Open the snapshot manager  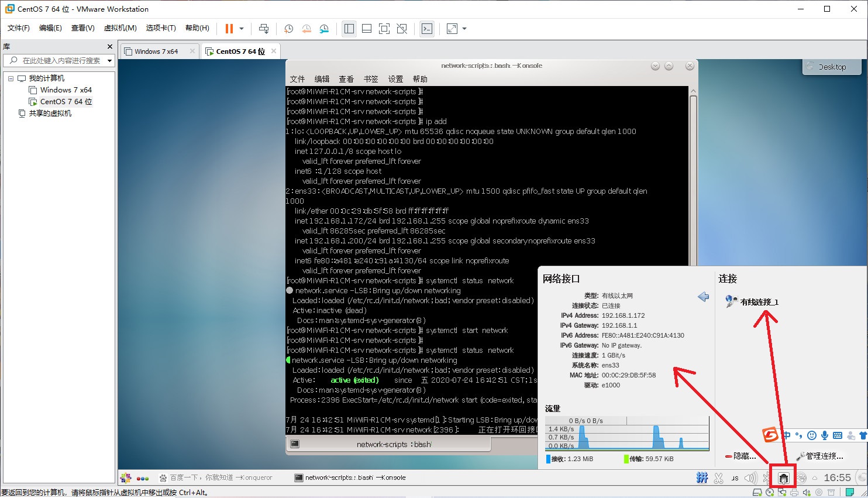[x=324, y=29]
